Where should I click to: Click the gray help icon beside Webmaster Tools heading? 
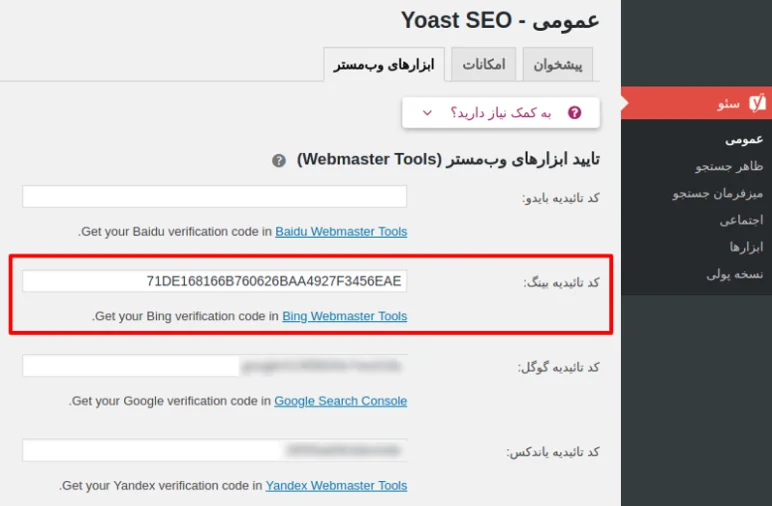pyautogui.click(x=279, y=160)
